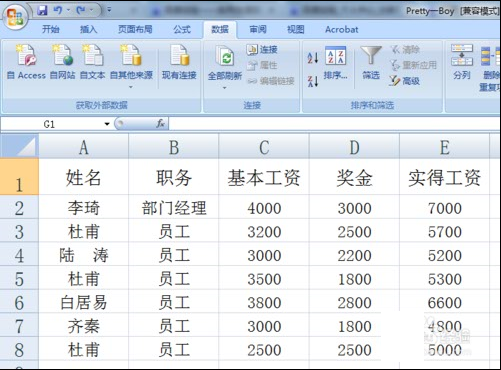501x370 pixels.
Task: Open the Acrobat tab
Action: [x=342, y=29]
